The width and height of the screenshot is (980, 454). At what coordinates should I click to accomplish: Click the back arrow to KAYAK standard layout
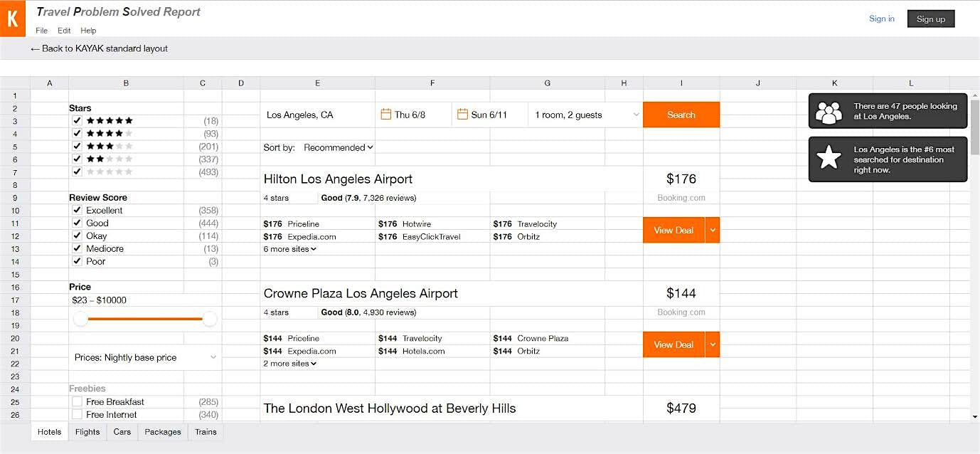[35, 49]
